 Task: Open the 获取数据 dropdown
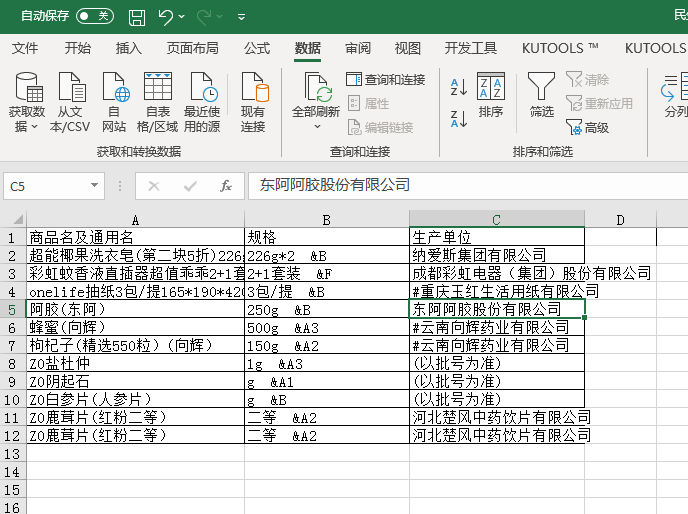point(27,102)
